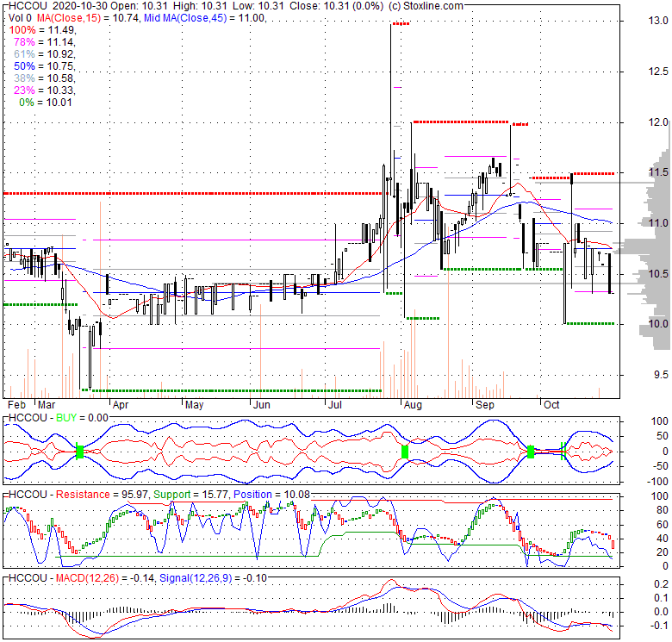The width and height of the screenshot is (672, 642).
Task: Click the 'Position = 10.08' label
Action: pyautogui.click(x=271, y=495)
